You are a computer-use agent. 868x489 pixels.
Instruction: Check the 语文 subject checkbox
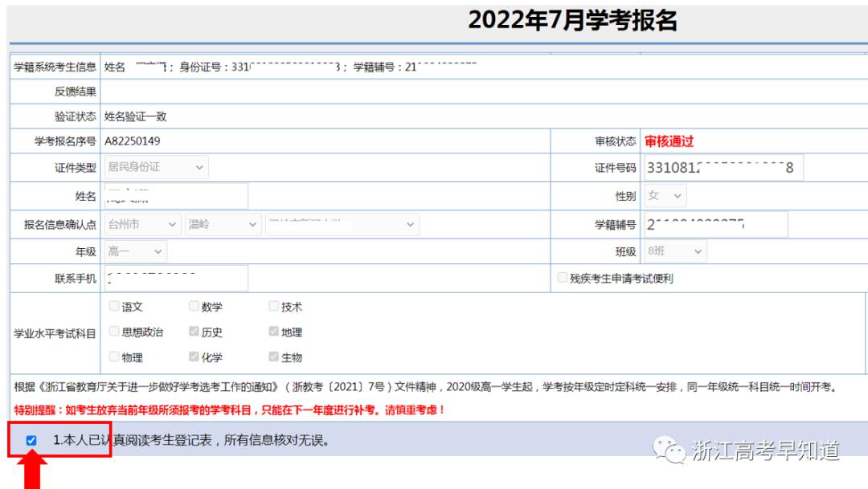pos(113,306)
